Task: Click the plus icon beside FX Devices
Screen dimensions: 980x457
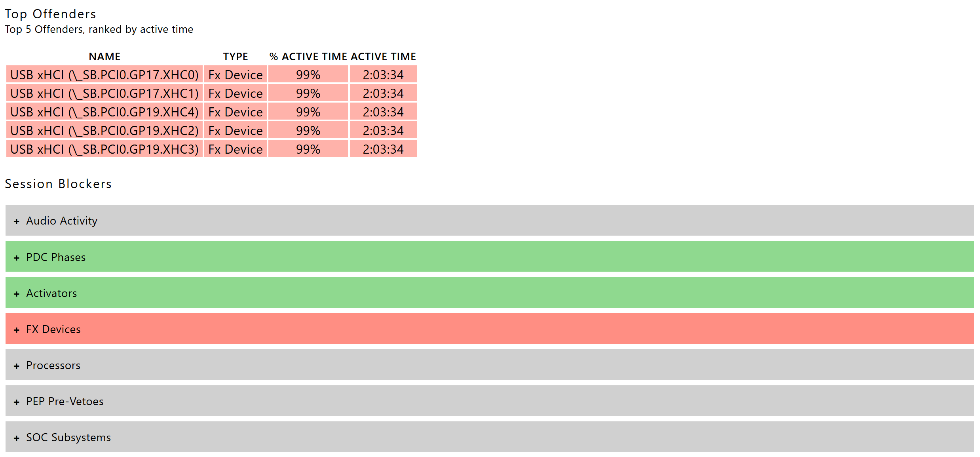Action: (x=17, y=330)
